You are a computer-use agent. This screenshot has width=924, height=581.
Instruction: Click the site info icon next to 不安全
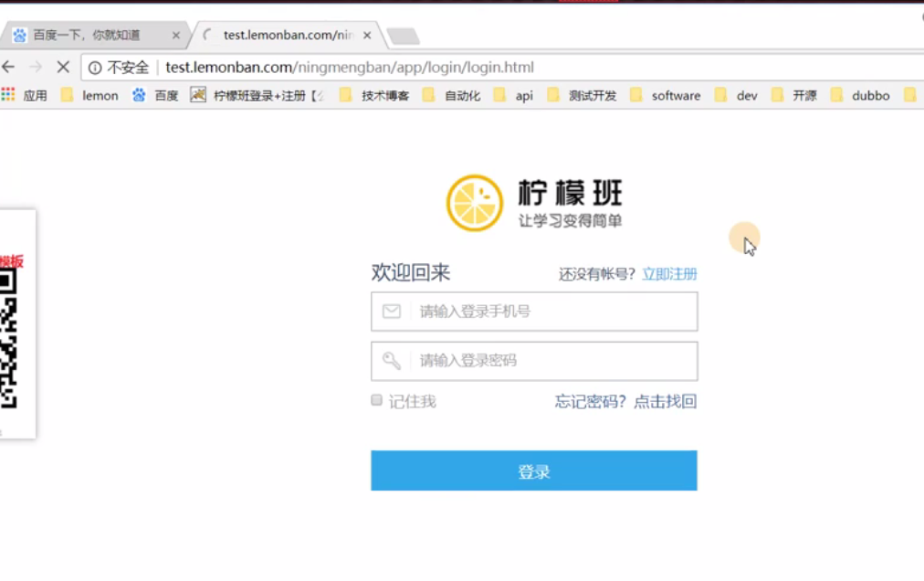pos(95,68)
